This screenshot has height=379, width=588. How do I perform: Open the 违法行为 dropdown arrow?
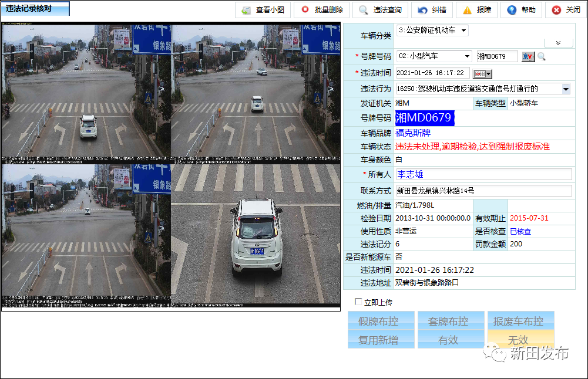pos(566,89)
